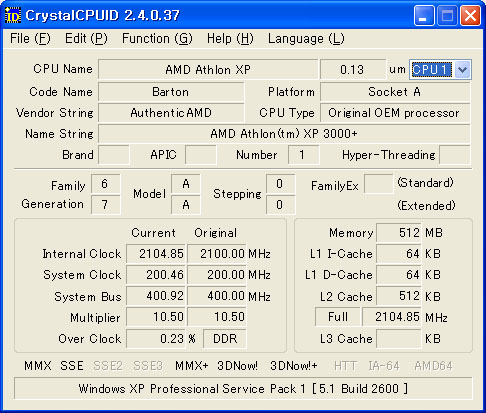The height and width of the screenshot is (413, 486).
Task: Open the Function (G) menu
Action: [x=157, y=39]
